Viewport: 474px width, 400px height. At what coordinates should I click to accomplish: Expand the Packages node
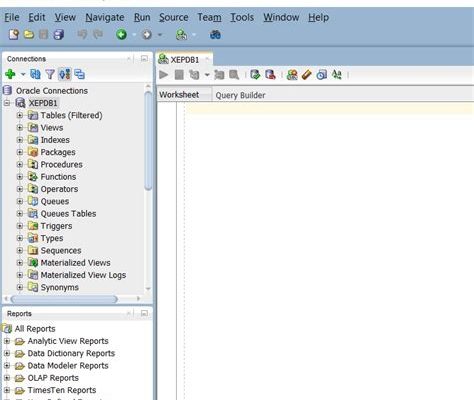pyautogui.click(x=20, y=152)
